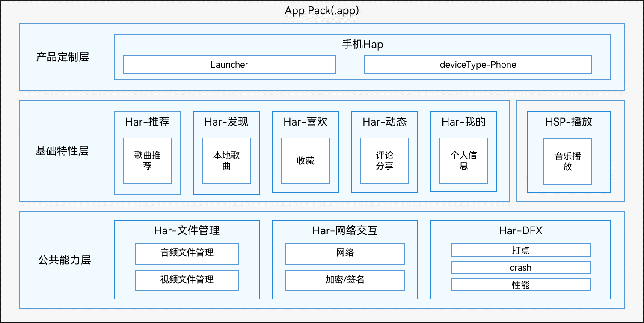Select the 音乐播放 box

(568, 161)
